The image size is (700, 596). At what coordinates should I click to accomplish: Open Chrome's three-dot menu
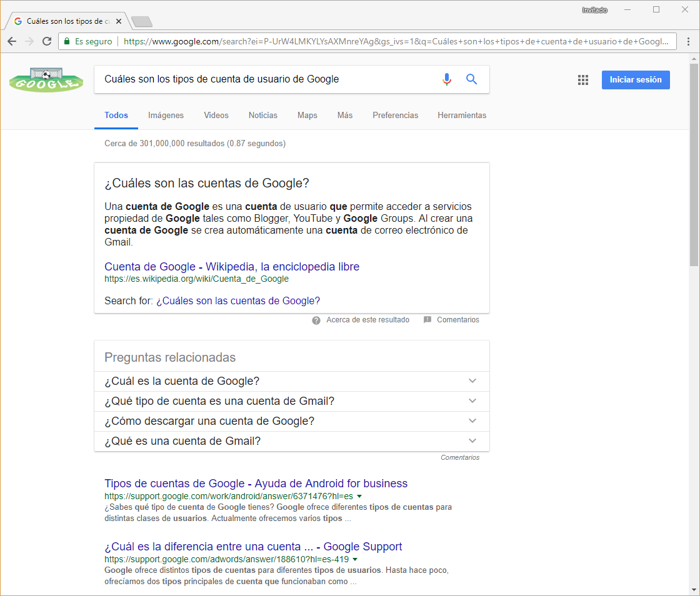(x=688, y=41)
